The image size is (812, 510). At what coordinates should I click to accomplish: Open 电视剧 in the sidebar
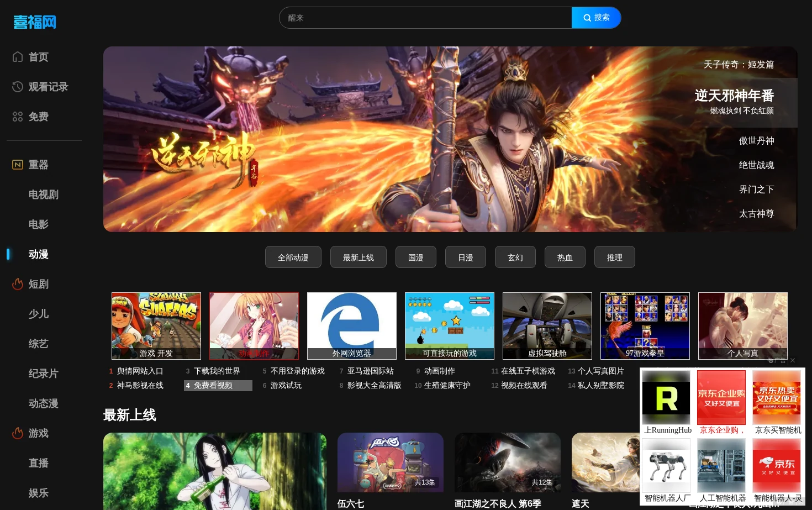point(44,194)
